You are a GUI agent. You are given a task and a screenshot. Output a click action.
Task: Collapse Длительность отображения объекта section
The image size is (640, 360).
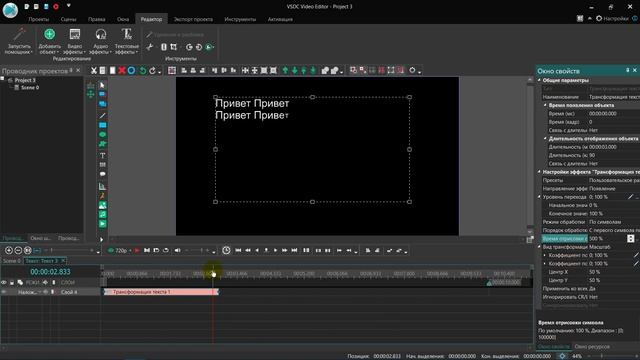coord(545,139)
